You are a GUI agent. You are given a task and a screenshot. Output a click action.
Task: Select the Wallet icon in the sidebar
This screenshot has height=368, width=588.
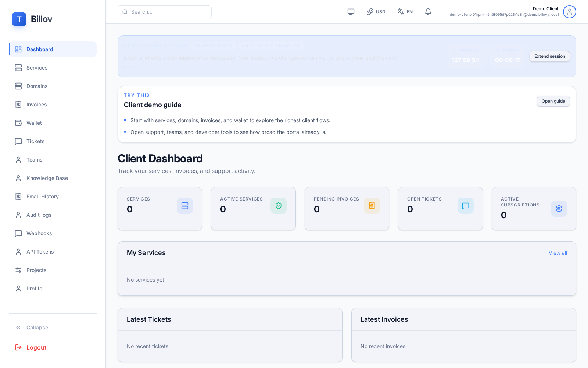pos(18,123)
